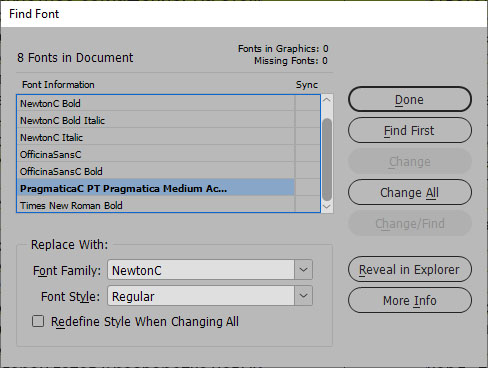Select OfficinaSansC font entry

(x=156, y=154)
